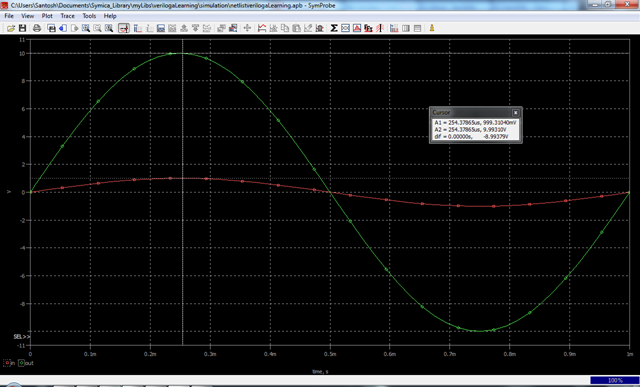This screenshot has width=640, height=387.
Task: Close the Cursor info window
Action: click(516, 113)
